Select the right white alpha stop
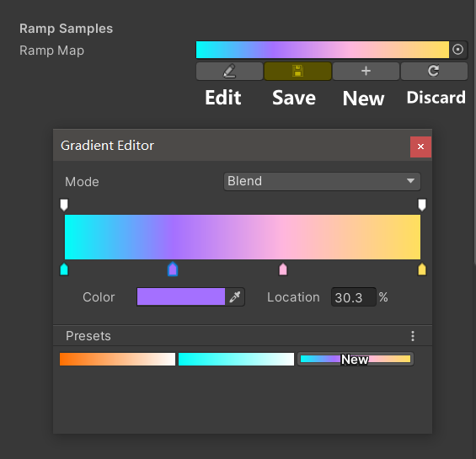The height and width of the screenshot is (459, 476). (x=422, y=205)
